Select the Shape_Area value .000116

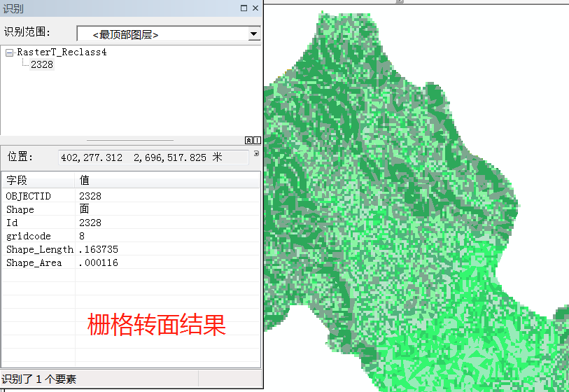coord(98,262)
